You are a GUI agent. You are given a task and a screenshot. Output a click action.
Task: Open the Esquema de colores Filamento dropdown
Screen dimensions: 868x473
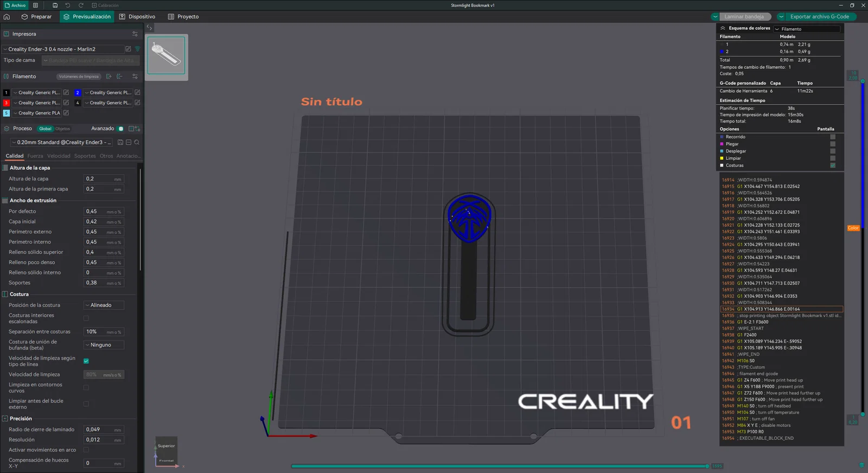pos(807,29)
